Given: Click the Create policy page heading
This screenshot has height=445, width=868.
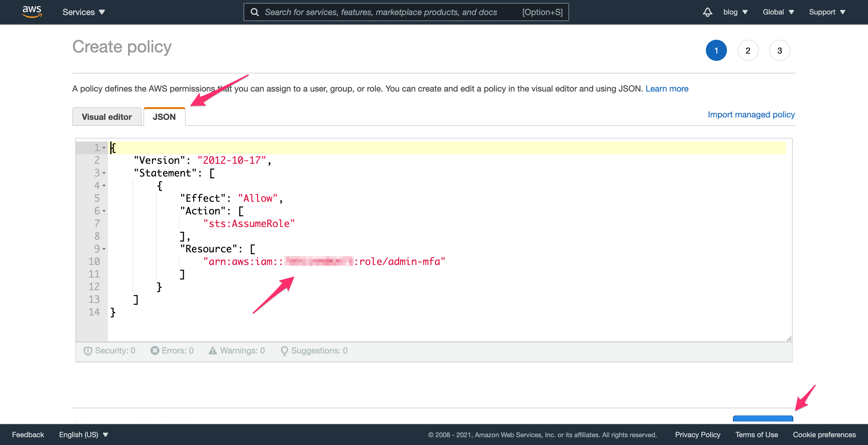Looking at the screenshot, I should (122, 47).
